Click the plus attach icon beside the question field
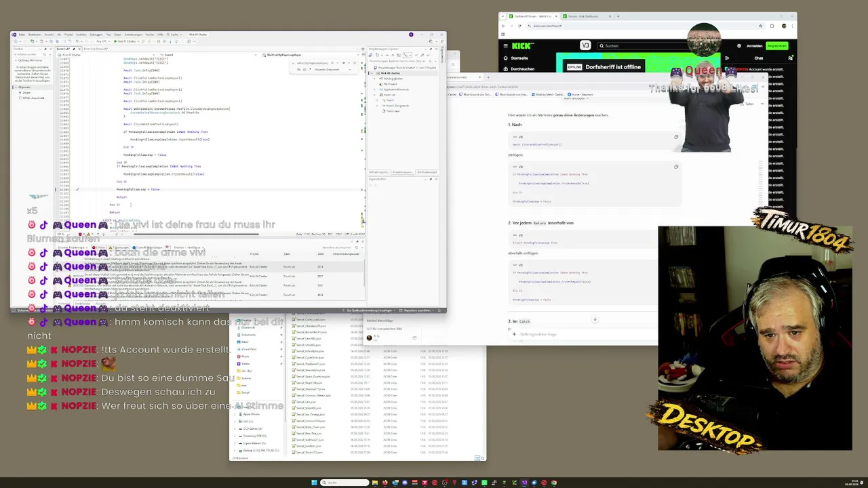This screenshot has width=868, height=488. 514,334
